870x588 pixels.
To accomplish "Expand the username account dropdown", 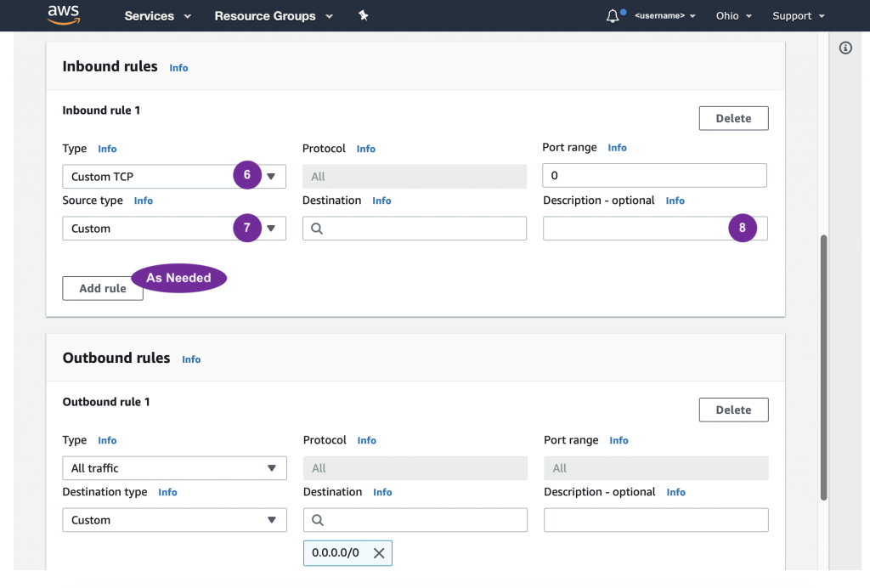I will point(665,16).
